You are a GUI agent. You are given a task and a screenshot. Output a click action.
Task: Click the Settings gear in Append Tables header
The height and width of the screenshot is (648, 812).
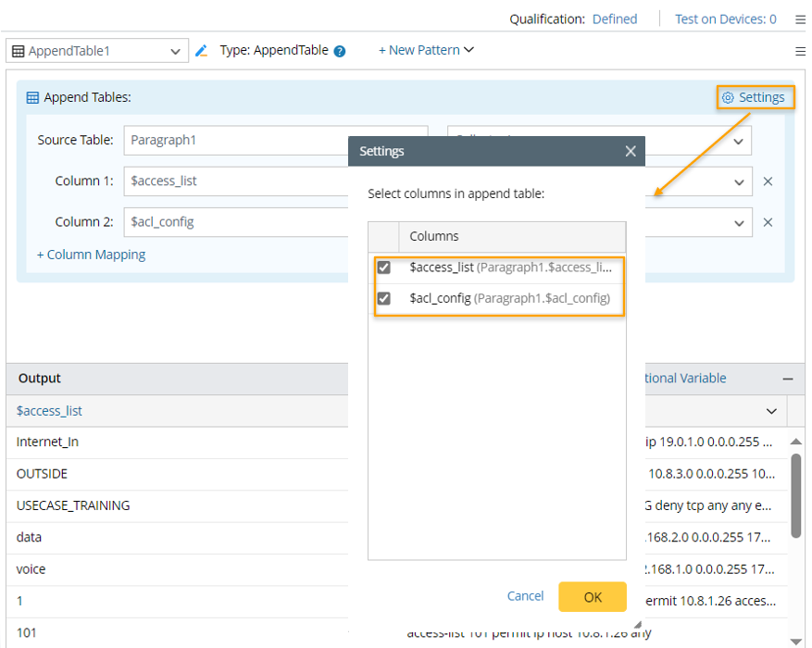pyautogui.click(x=754, y=97)
